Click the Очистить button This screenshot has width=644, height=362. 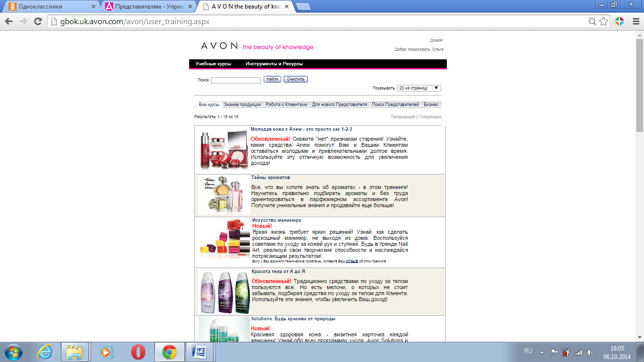click(296, 79)
